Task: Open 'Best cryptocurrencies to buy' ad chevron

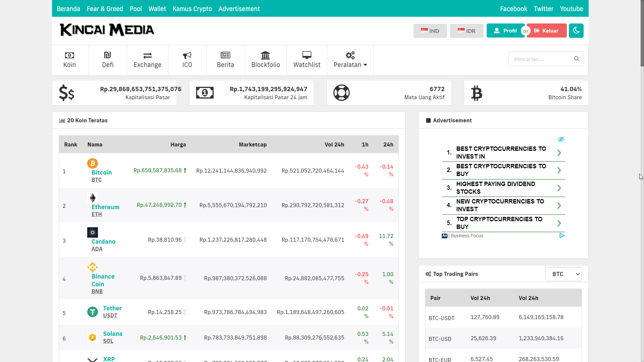Action: [x=559, y=170]
